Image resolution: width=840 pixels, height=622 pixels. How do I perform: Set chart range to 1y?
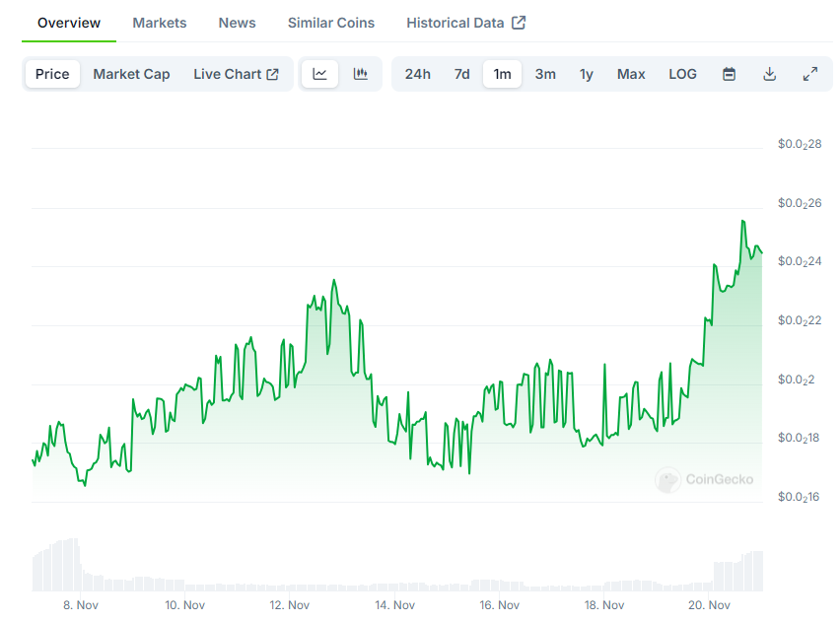tap(586, 74)
